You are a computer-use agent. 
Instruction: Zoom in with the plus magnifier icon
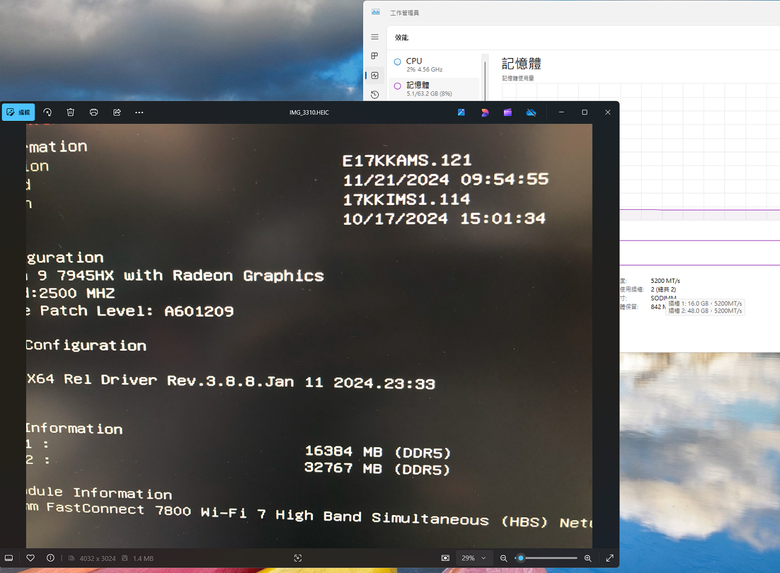(587, 558)
